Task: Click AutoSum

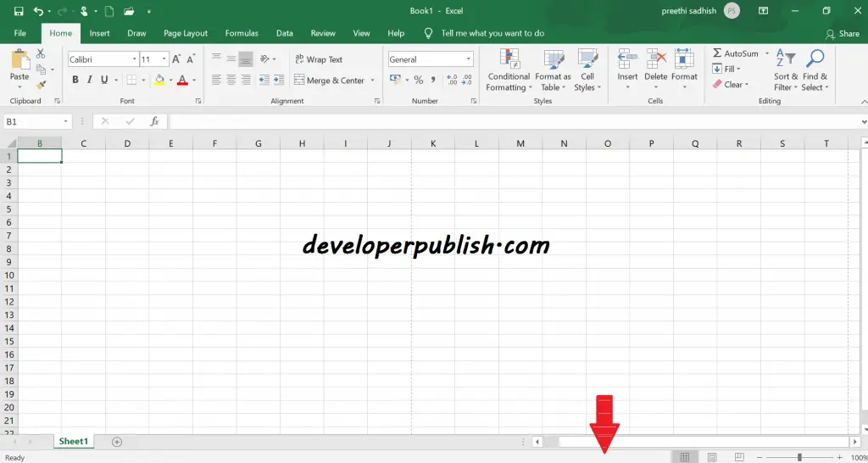Action: click(x=735, y=53)
